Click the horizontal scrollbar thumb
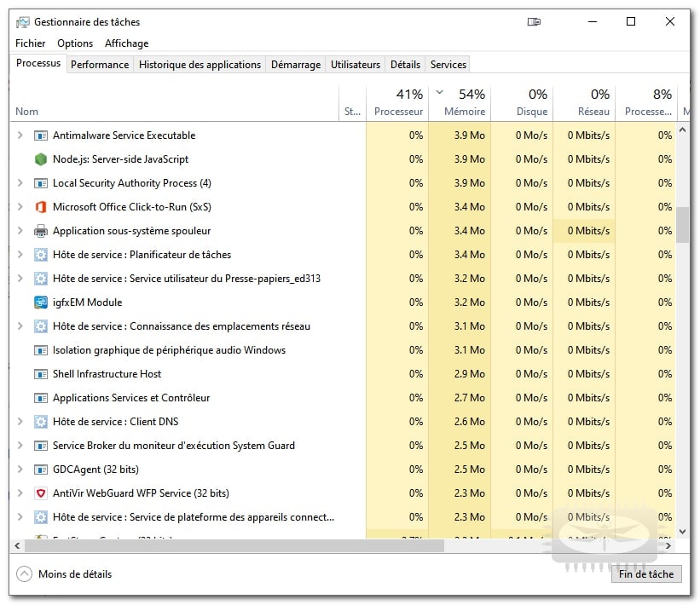The height and width of the screenshot is (605, 700). click(234, 545)
